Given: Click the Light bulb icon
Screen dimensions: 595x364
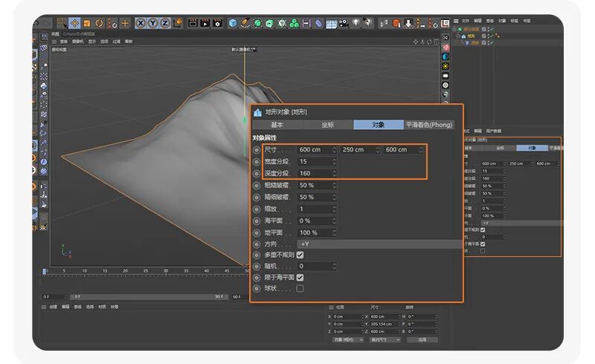Looking at the screenshot, I should click(356, 23).
